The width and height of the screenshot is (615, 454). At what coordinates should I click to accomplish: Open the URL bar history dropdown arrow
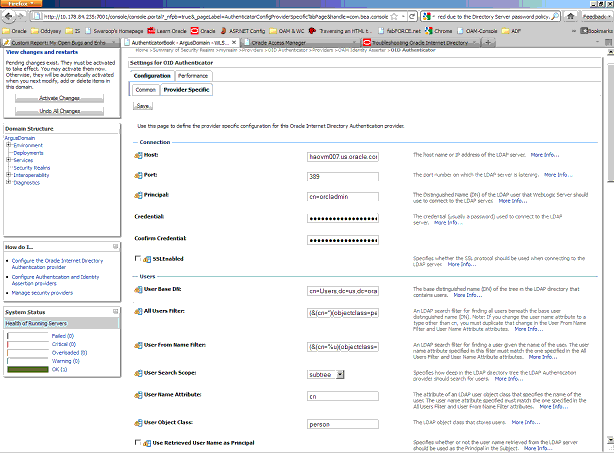pos(403,16)
